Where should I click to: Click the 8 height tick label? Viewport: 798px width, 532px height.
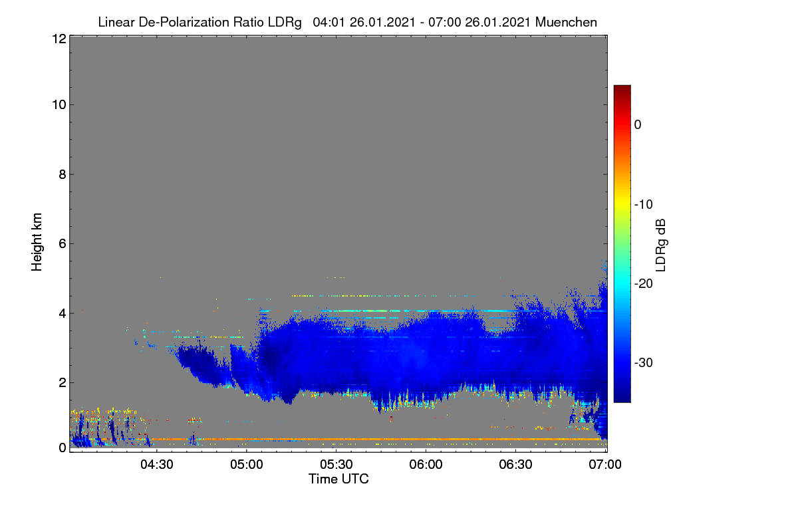(x=62, y=174)
